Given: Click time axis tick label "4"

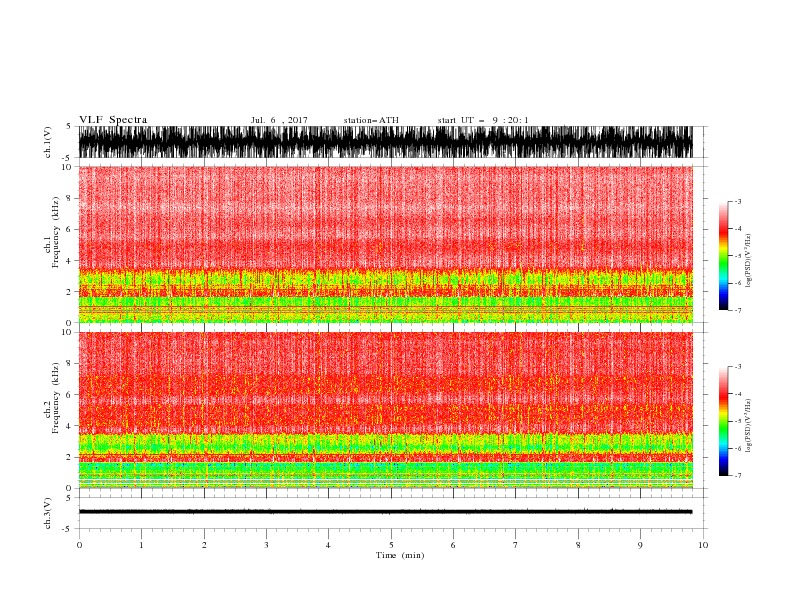Looking at the screenshot, I should [328, 545].
